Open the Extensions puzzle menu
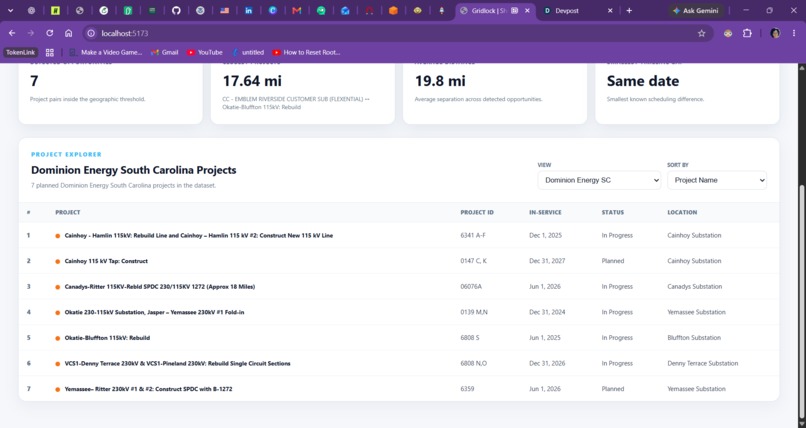806x428 pixels. (x=747, y=33)
